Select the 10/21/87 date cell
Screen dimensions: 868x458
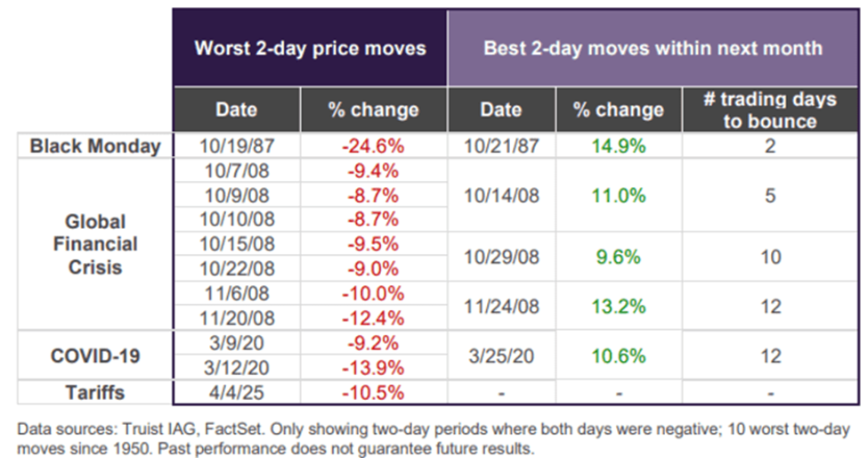(500, 146)
